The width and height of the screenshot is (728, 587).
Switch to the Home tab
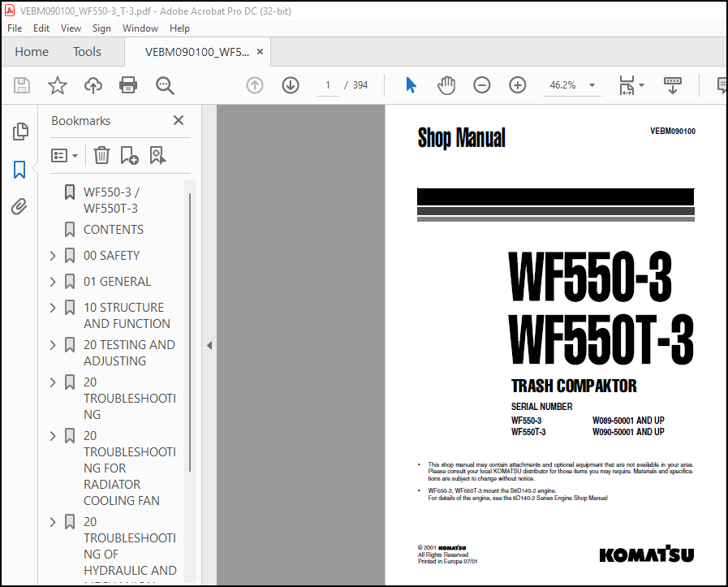click(x=32, y=51)
